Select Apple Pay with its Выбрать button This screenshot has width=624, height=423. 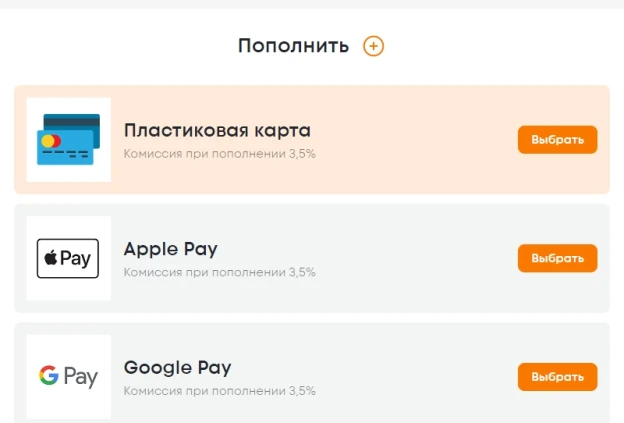point(557,258)
